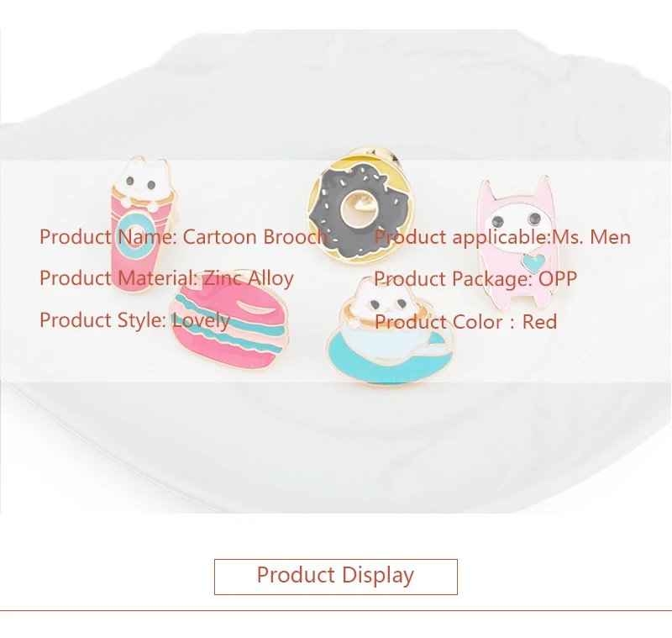Click the blue heart on bunny cat

(x=534, y=262)
